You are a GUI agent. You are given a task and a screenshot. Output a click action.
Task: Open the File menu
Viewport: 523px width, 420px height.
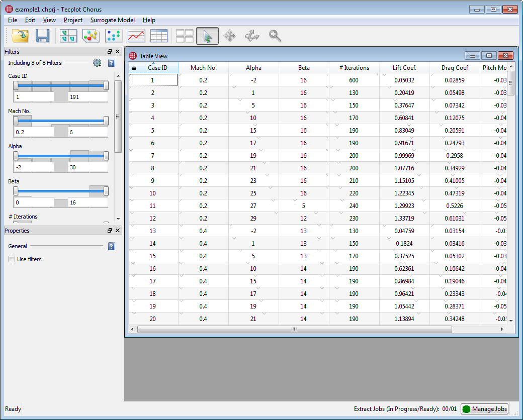click(13, 20)
